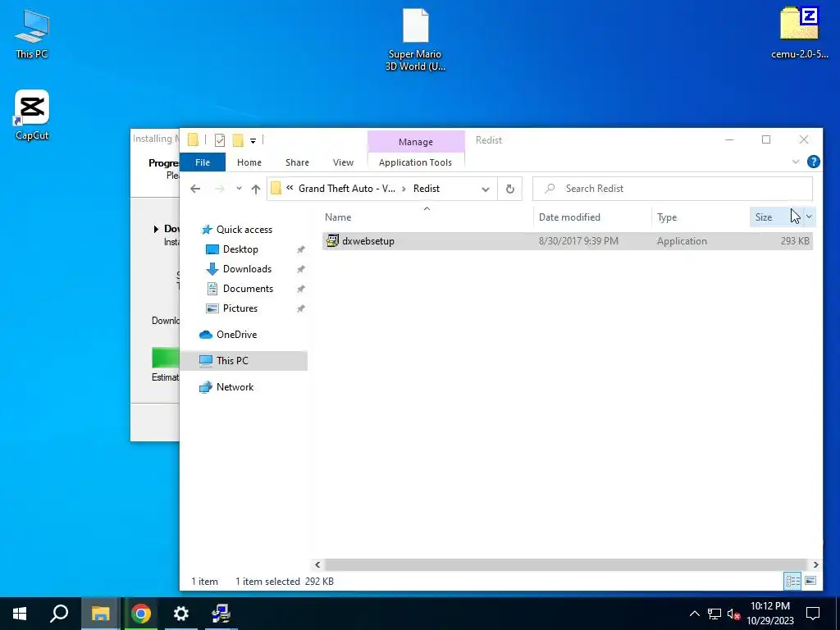This screenshot has height=630, width=840.
Task: Open taskbar Search
Action: [x=59, y=614]
